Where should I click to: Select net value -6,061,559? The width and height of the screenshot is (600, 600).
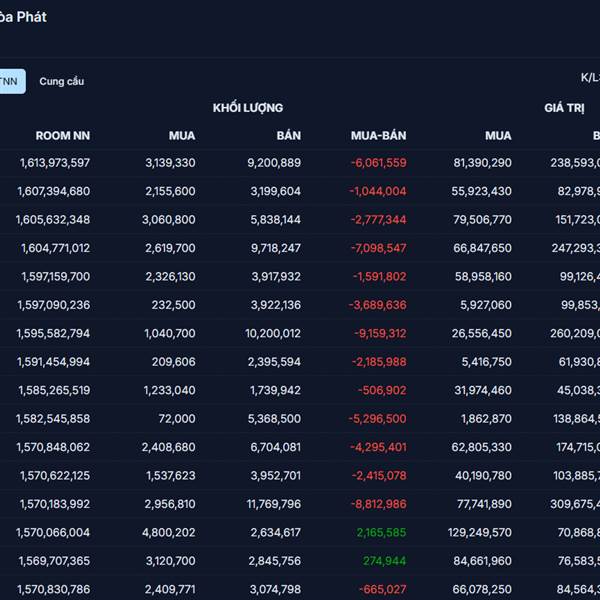pyautogui.click(x=379, y=163)
